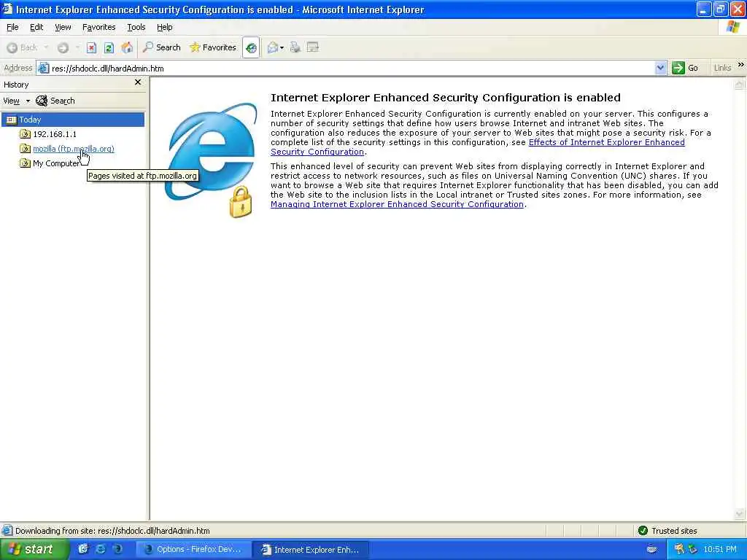747x560 pixels.
Task: Collapse the Today history group
Action: [x=73, y=120]
